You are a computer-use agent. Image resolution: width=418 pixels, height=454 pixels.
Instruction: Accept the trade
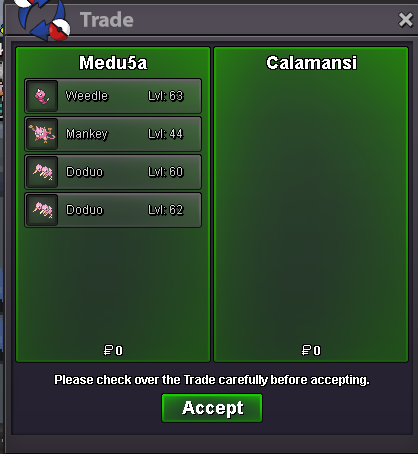[212, 408]
